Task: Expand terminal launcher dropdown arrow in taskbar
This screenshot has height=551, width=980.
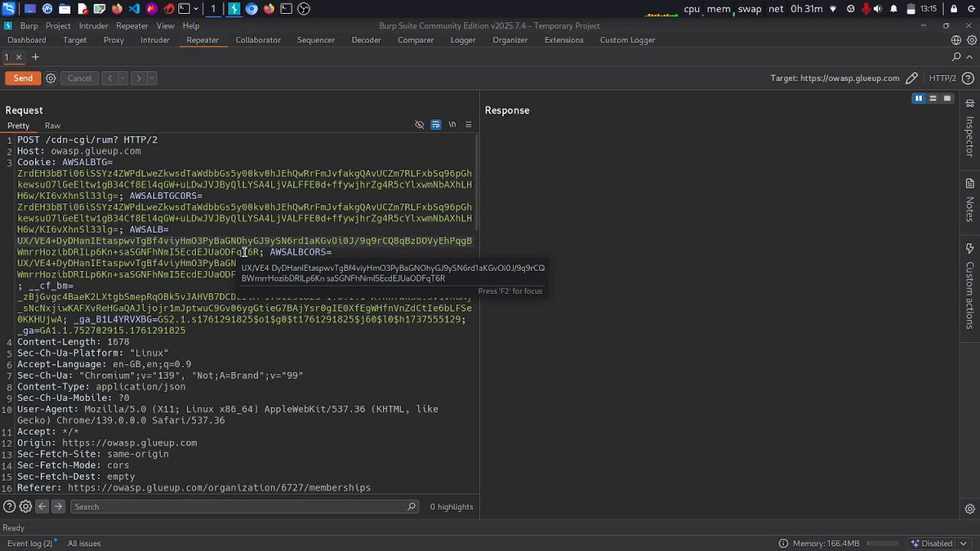Action: tap(196, 9)
